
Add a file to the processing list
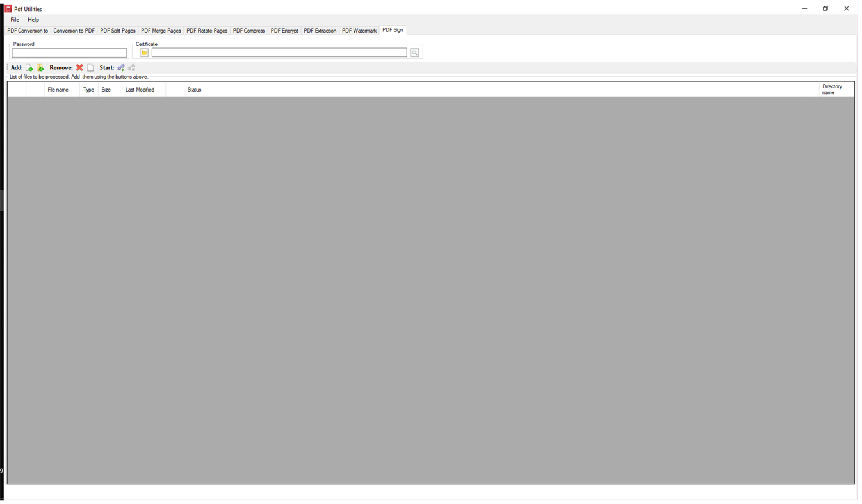click(x=29, y=67)
